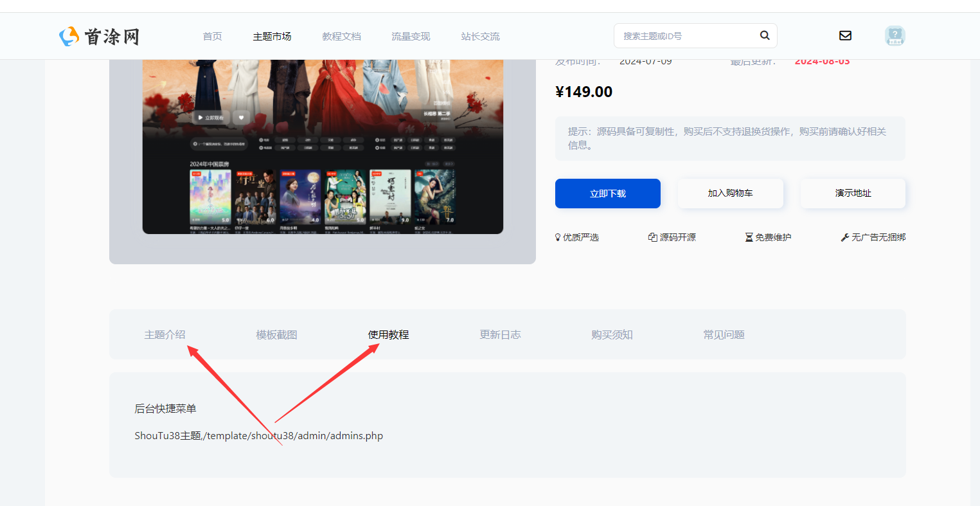Open 主题市场 navigation item

click(x=272, y=36)
